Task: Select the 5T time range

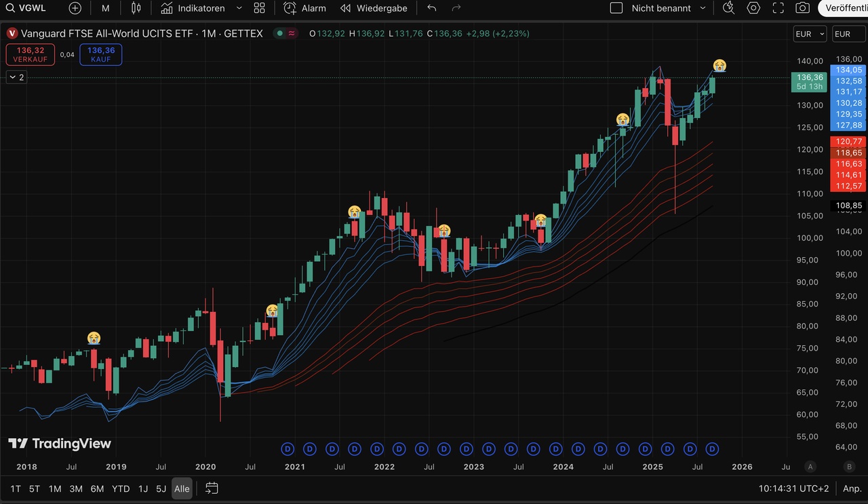Action: pyautogui.click(x=35, y=488)
